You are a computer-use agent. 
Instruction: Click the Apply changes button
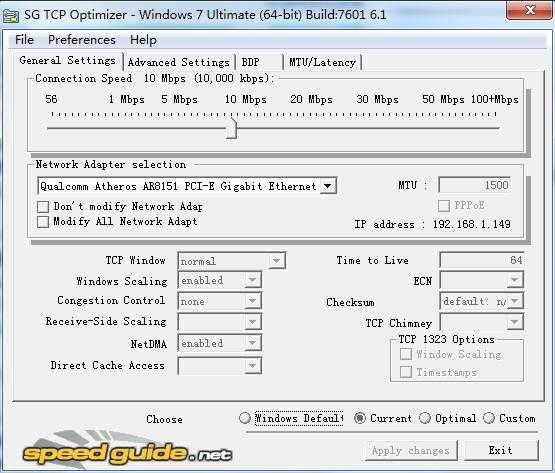click(x=411, y=451)
